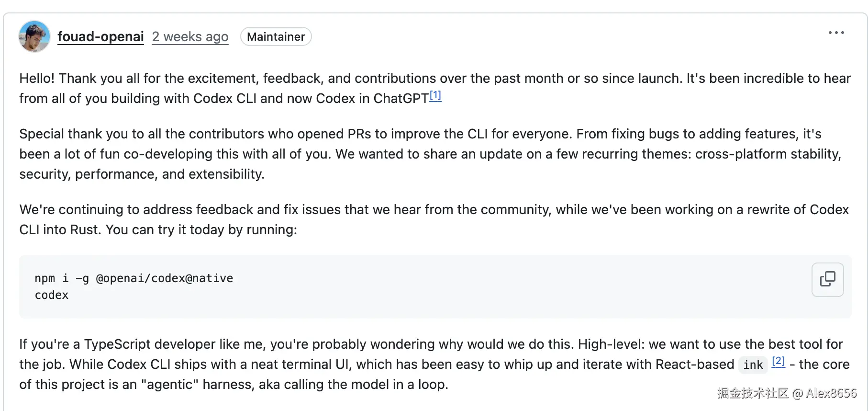Click the word "ChatGPT" in the first paragraph

point(401,99)
